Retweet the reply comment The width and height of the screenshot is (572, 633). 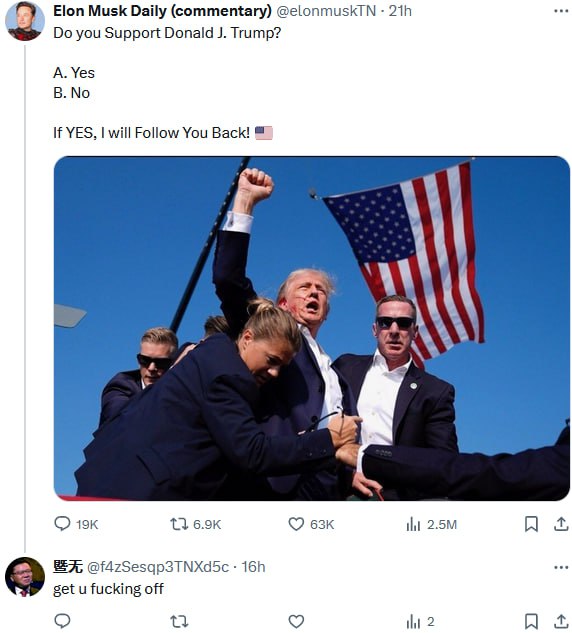coord(179,621)
